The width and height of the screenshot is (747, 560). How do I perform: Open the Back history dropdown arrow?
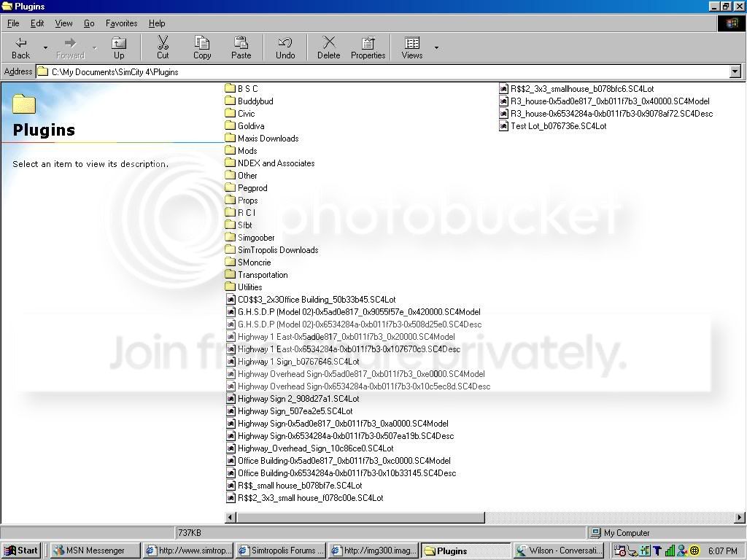click(45, 47)
